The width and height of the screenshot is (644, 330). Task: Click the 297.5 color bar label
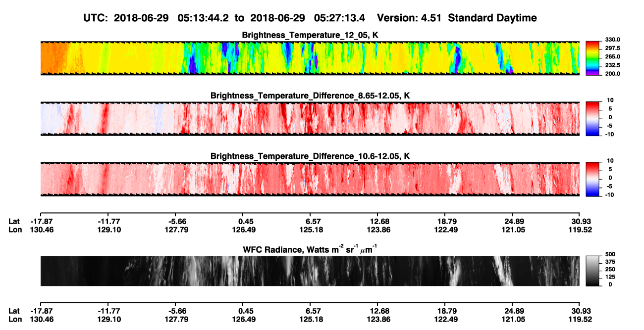(x=612, y=48)
